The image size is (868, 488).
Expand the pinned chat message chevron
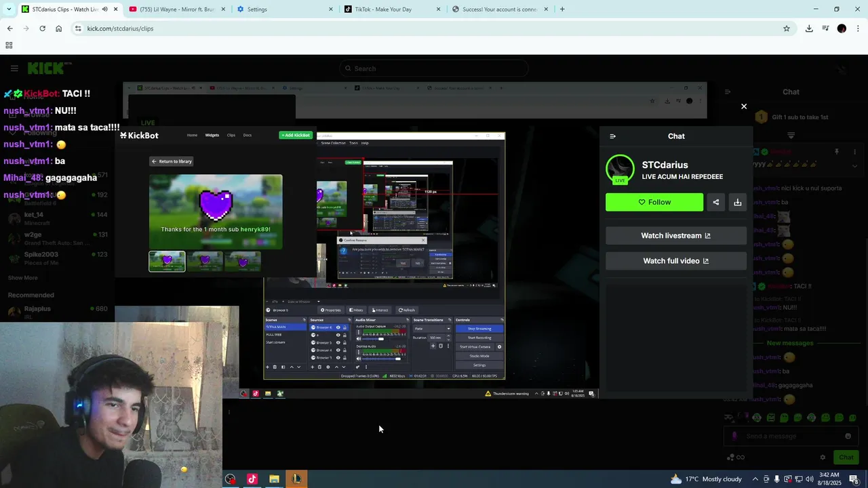(x=854, y=165)
